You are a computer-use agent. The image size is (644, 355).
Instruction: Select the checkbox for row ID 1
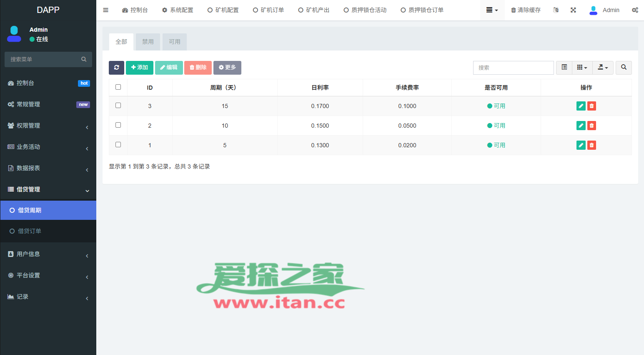(118, 145)
